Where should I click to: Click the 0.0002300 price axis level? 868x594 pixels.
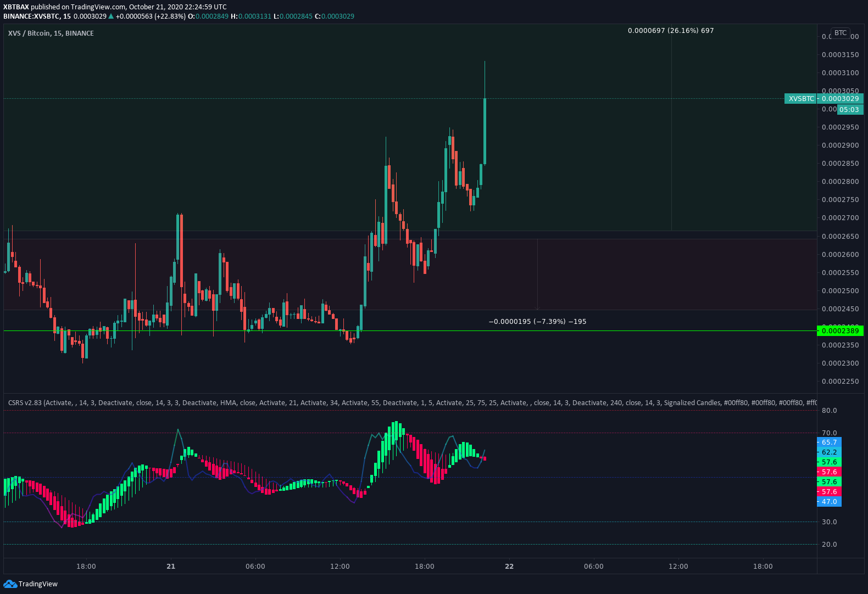click(x=841, y=363)
